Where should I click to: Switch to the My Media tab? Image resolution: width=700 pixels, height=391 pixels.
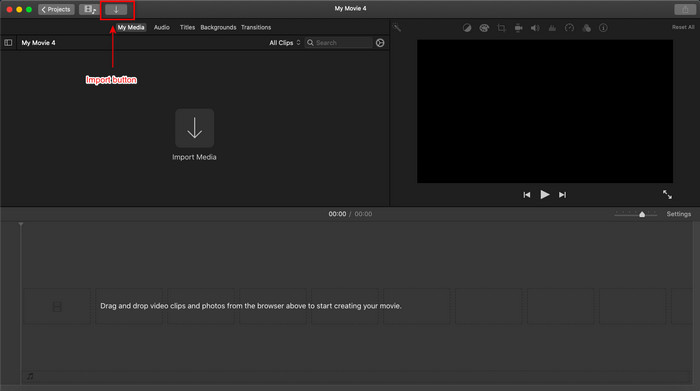[x=131, y=27]
